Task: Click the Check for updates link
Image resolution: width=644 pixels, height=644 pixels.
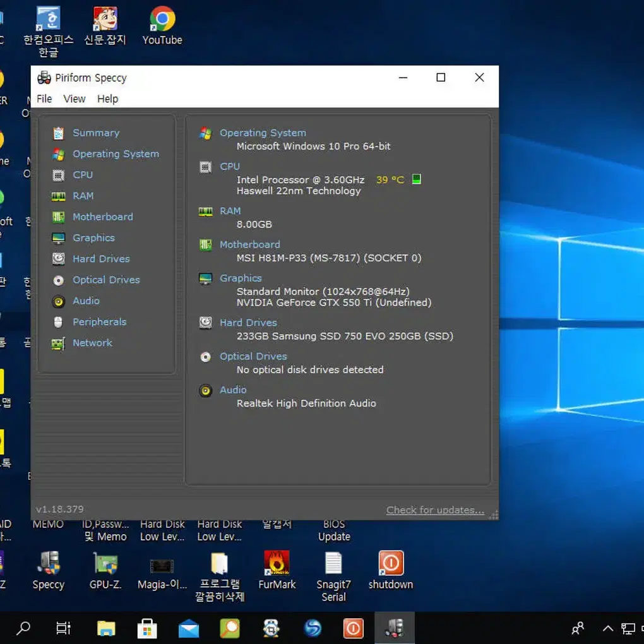Action: (435, 510)
